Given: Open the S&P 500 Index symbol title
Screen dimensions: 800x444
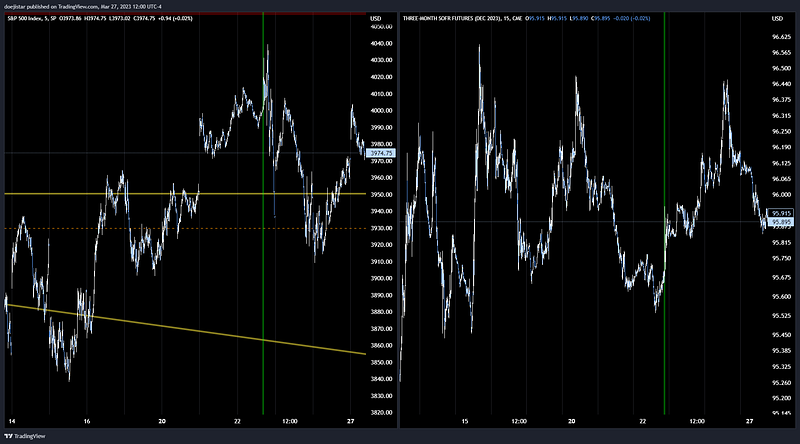Looking at the screenshot, I should pyautogui.click(x=30, y=19).
